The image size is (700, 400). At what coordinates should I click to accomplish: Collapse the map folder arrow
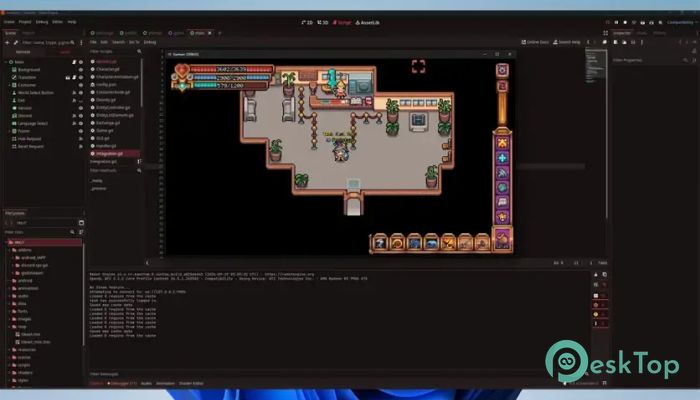pyautogui.click(x=10, y=327)
